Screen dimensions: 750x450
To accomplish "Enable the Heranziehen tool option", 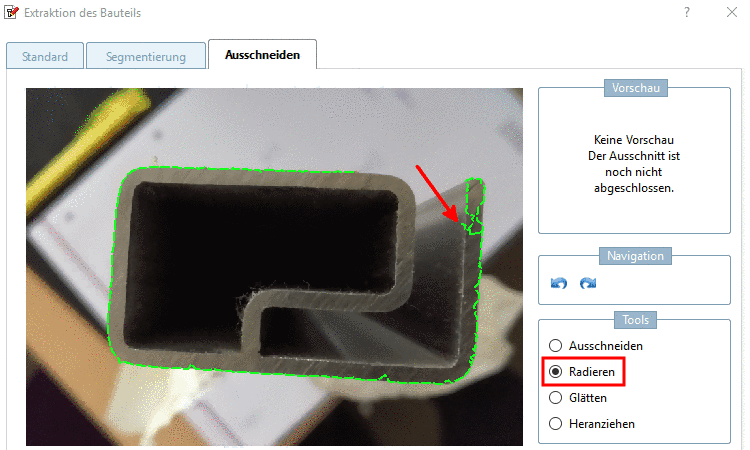I will tap(555, 424).
